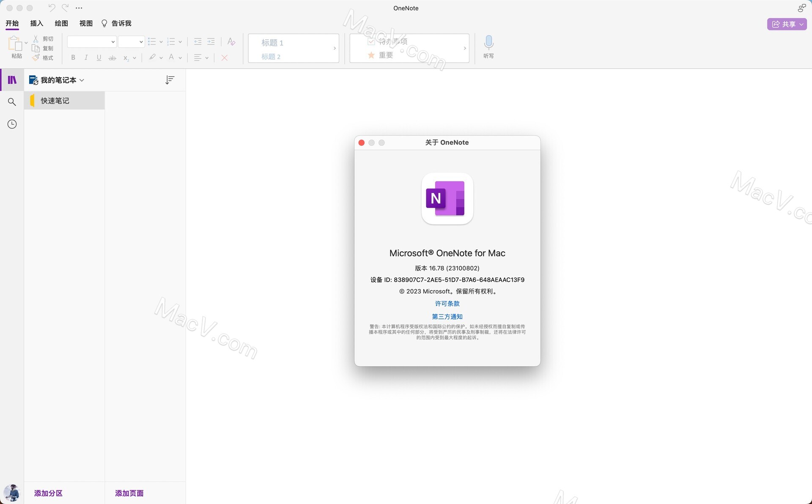Apply the 标题 1 heading style
Viewport: 812px width, 504px height.
tap(272, 43)
